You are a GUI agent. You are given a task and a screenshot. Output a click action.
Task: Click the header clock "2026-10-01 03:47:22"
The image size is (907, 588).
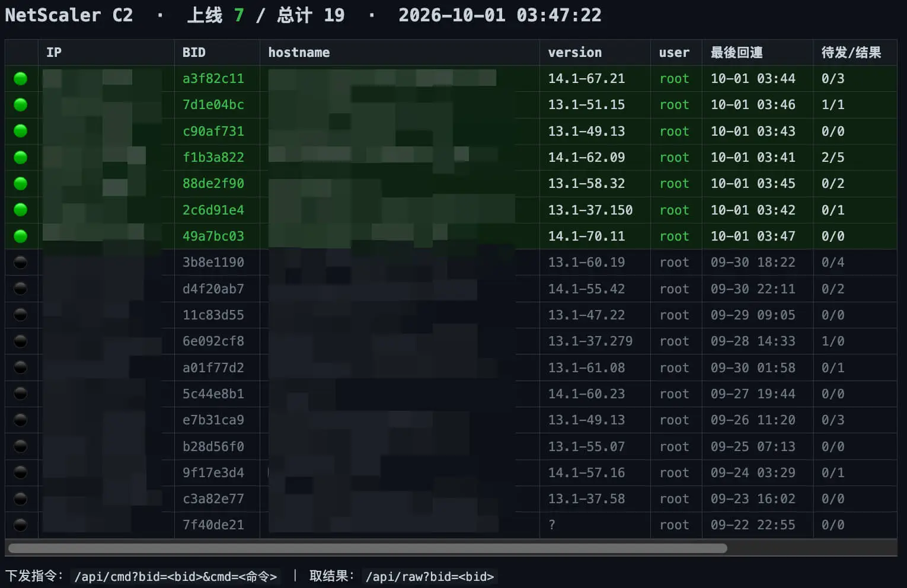pos(500,15)
